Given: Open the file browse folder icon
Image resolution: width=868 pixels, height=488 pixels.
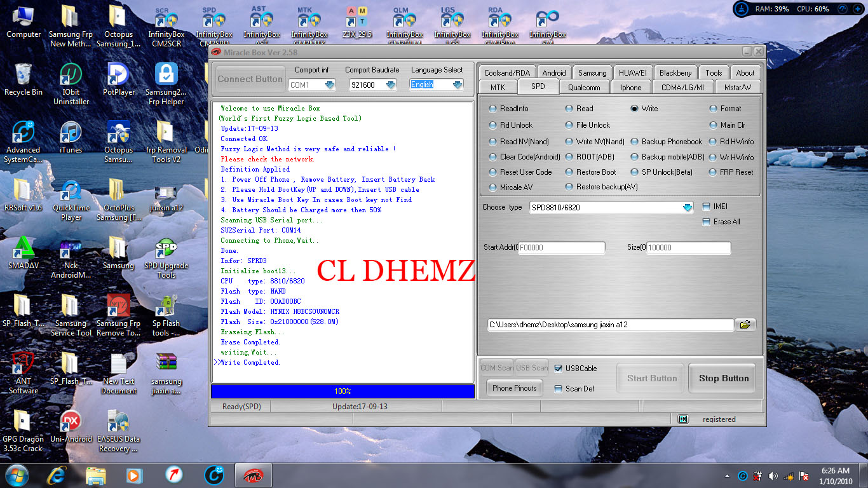Looking at the screenshot, I should tap(745, 325).
